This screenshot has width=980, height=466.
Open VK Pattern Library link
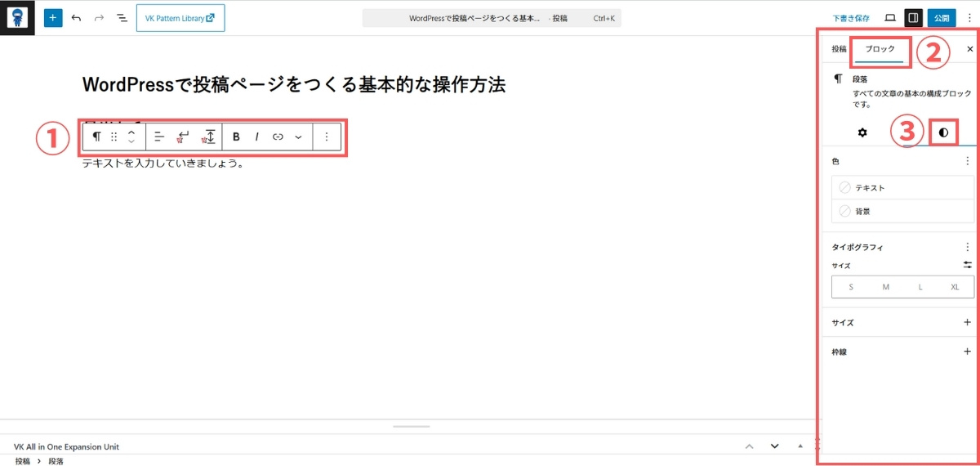click(x=180, y=18)
